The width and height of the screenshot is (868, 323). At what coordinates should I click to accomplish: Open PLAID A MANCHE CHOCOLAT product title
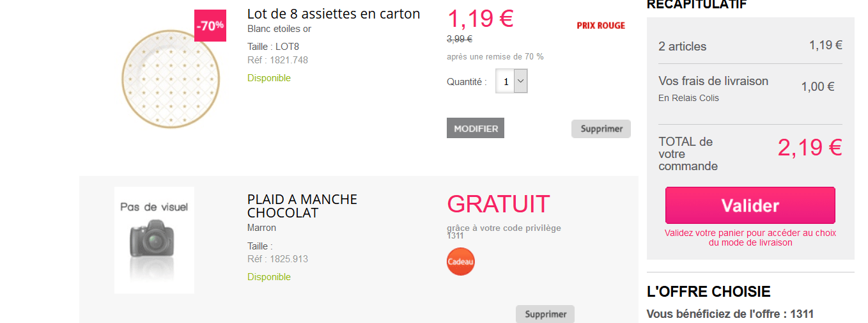302,206
